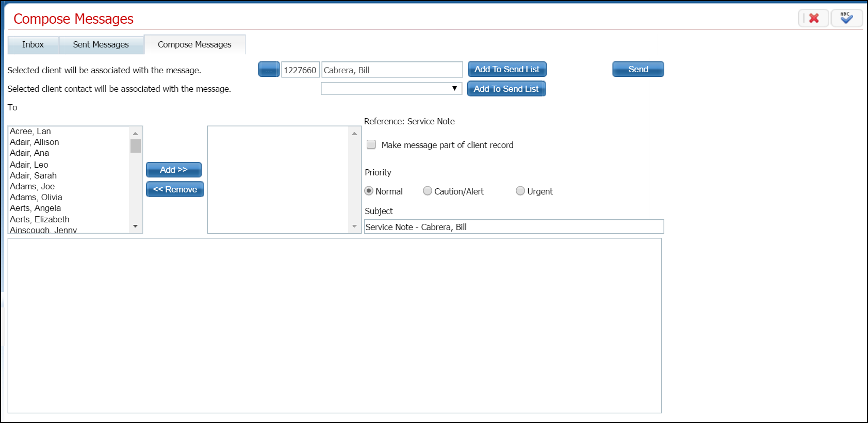Choose Normal priority radio button

369,191
